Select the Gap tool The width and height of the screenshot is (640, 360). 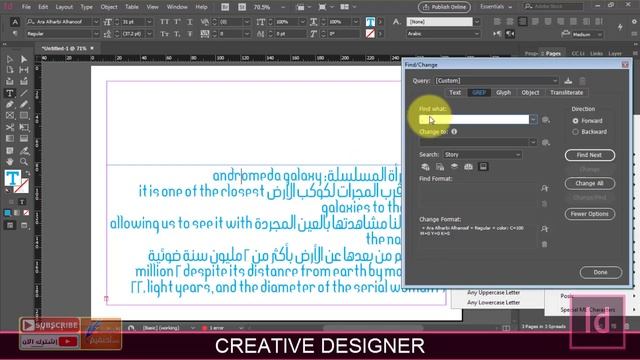pyautogui.click(x=24, y=70)
